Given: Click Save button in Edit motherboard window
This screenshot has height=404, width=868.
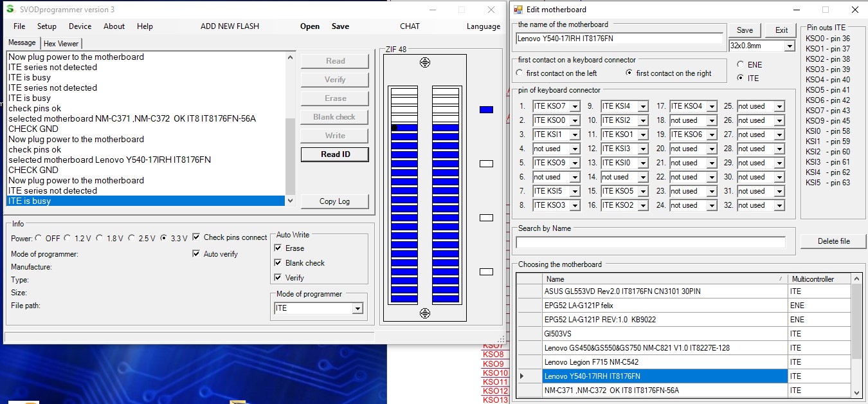Looking at the screenshot, I should coord(745,30).
